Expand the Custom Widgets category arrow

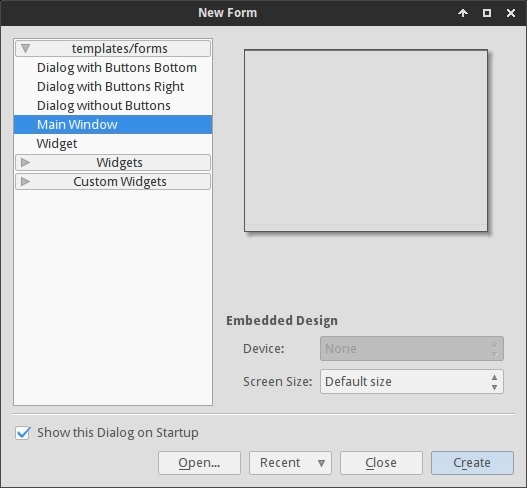25,181
